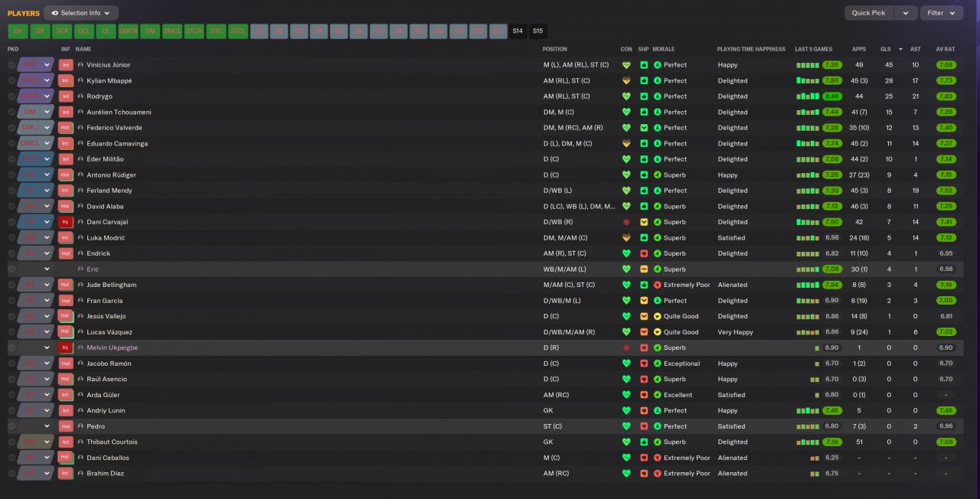Image resolution: width=980 pixels, height=499 pixels.
Task: Click Dani Carvajal's red condition icon
Action: point(626,222)
